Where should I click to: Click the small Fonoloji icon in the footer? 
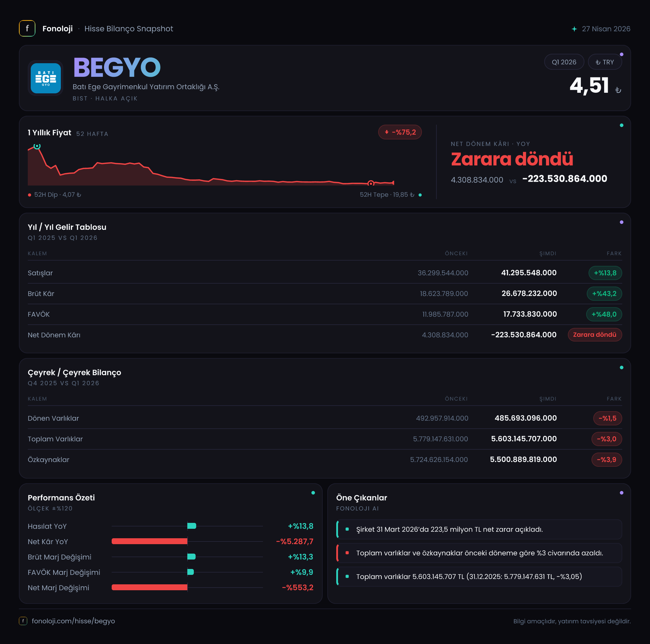23,621
